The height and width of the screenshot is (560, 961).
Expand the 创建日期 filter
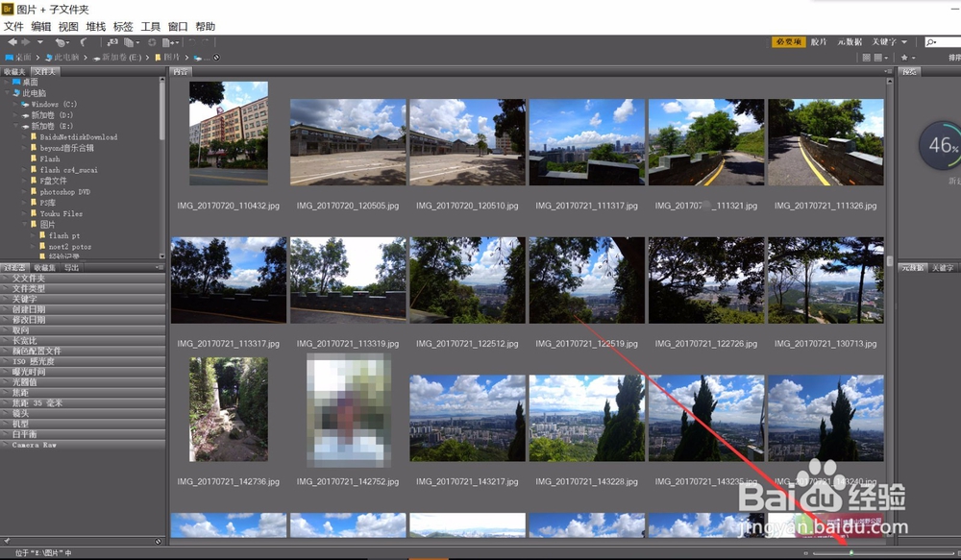(x=83, y=309)
